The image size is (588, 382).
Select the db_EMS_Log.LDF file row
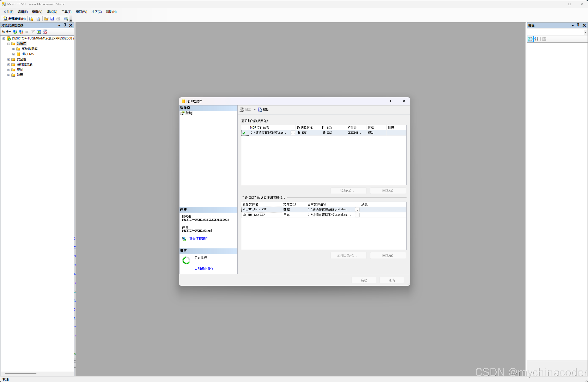pyautogui.click(x=254, y=215)
